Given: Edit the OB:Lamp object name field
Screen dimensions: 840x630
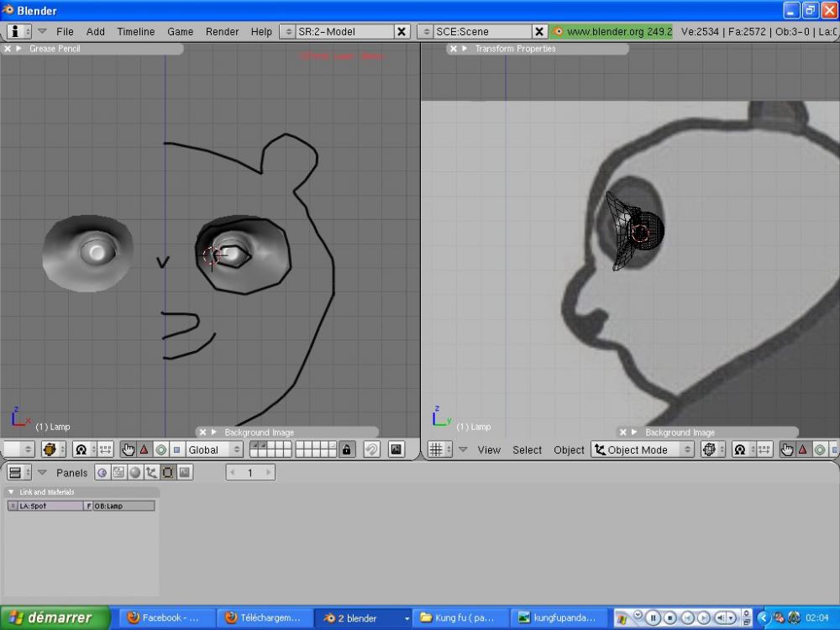Looking at the screenshot, I should tap(123, 506).
